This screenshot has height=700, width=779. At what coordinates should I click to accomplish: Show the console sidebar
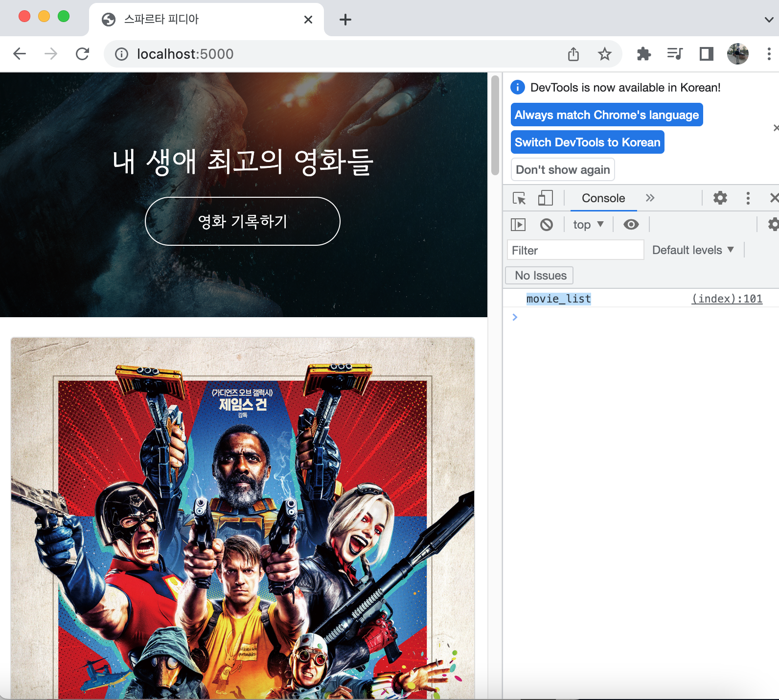coord(518,225)
